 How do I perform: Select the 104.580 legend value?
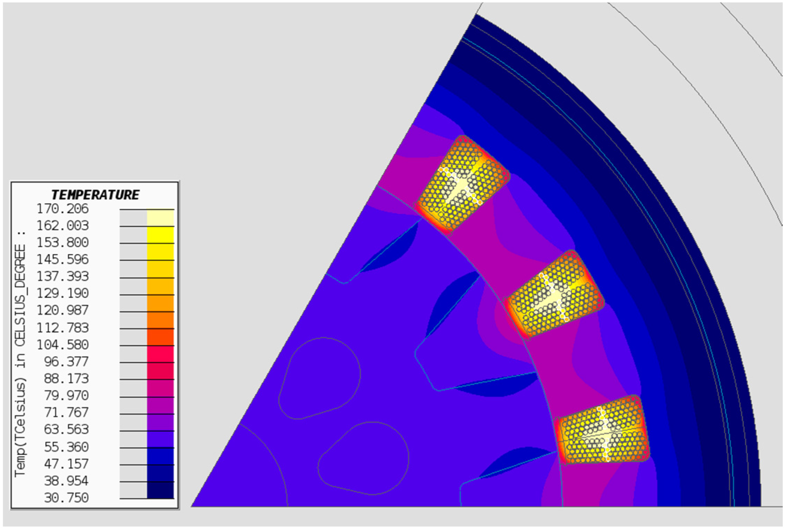[x=63, y=345]
